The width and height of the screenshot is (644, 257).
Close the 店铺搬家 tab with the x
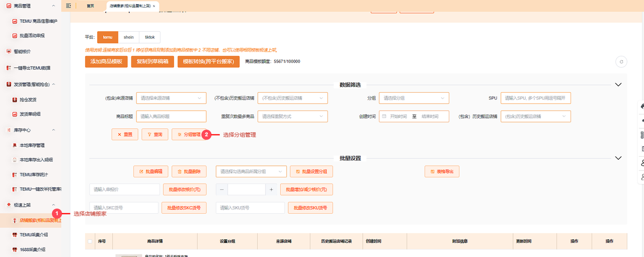(x=154, y=6)
